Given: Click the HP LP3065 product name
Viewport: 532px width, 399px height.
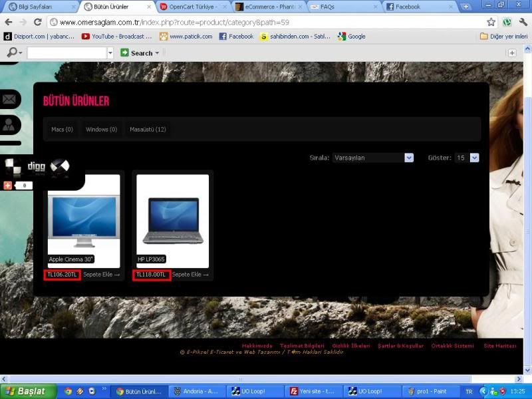Looking at the screenshot, I should tap(151, 259).
